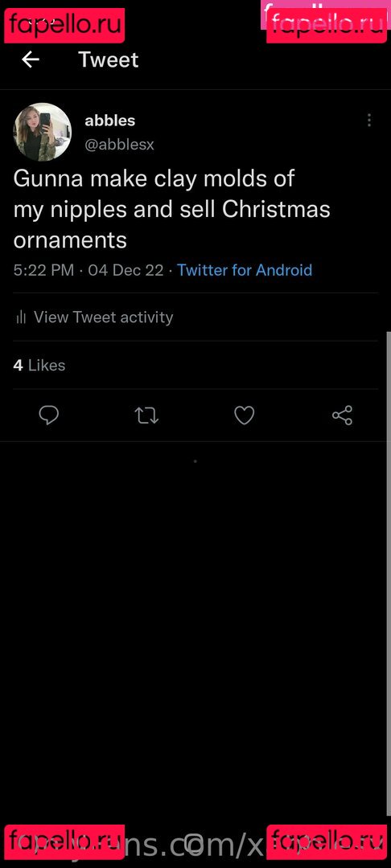
Task: Like the tweet with the heart icon
Action: (245, 416)
